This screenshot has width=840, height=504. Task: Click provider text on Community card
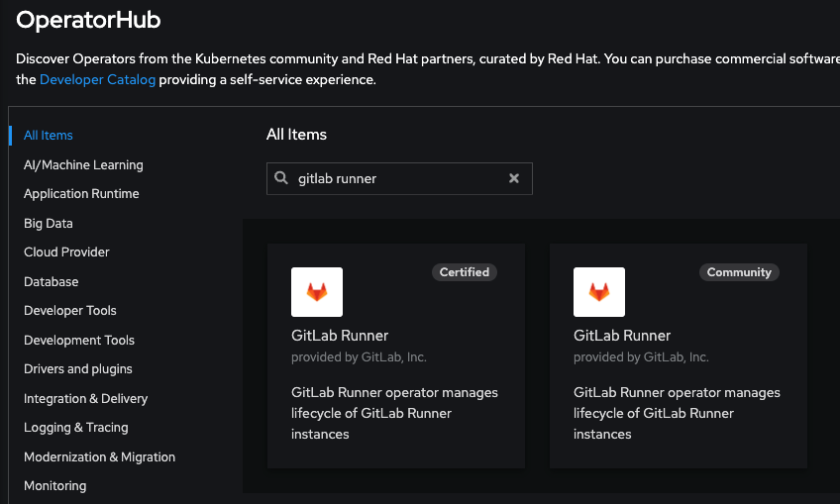click(641, 357)
